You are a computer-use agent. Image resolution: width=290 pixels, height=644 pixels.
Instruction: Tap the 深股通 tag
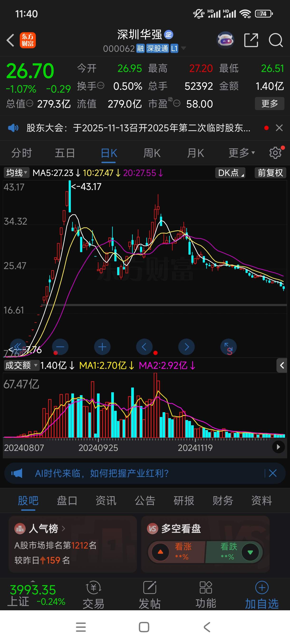(157, 48)
